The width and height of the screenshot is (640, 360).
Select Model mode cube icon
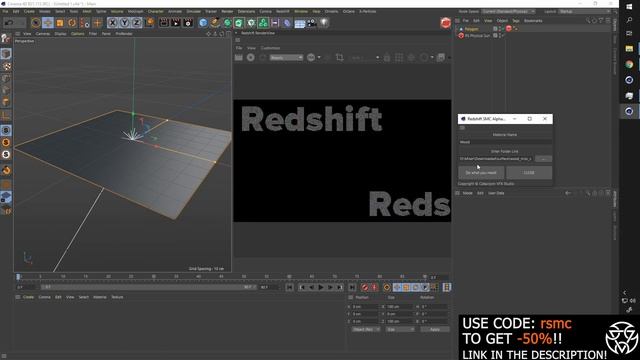6,53
